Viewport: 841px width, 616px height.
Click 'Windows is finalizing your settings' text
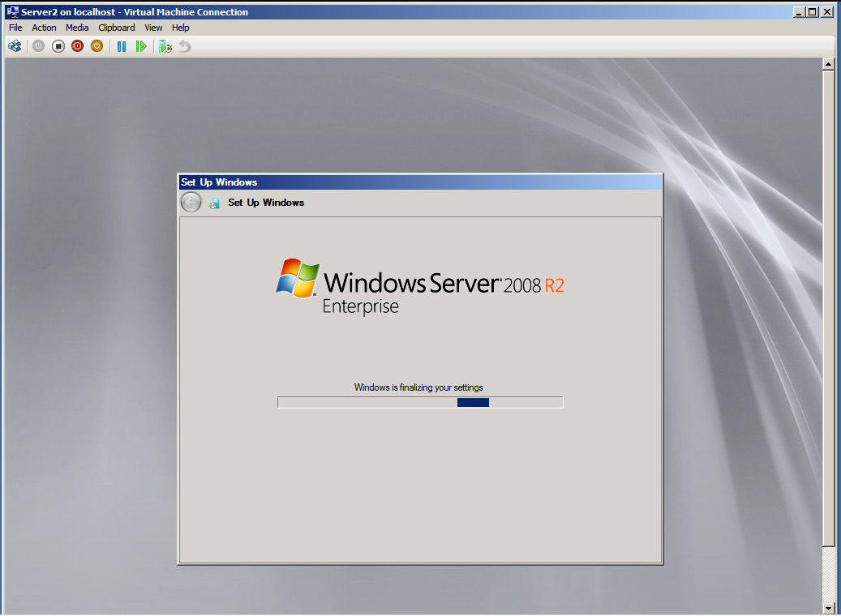418,387
